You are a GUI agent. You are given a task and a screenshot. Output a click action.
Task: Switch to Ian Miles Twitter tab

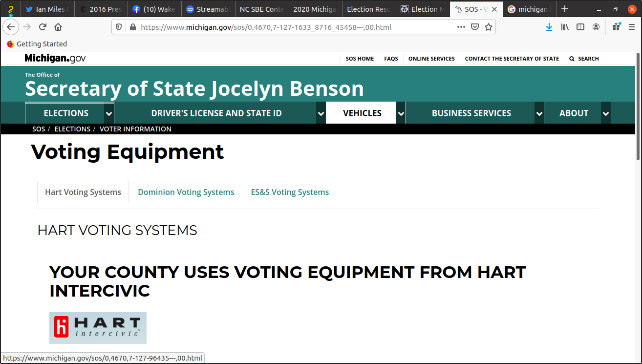[x=47, y=9]
